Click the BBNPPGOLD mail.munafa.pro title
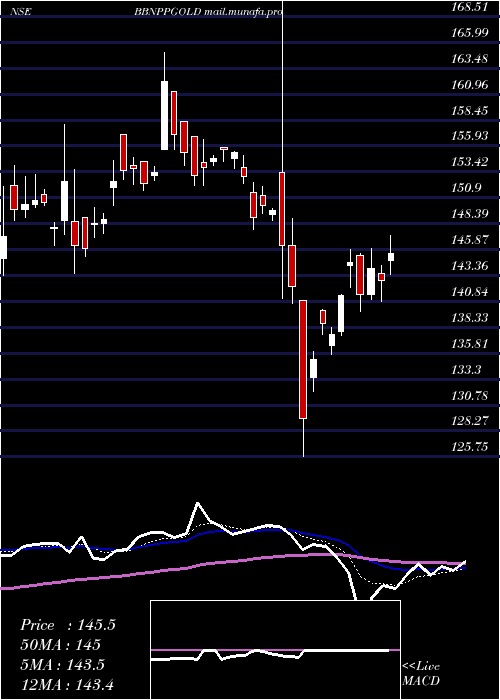500x700 pixels. click(x=208, y=12)
